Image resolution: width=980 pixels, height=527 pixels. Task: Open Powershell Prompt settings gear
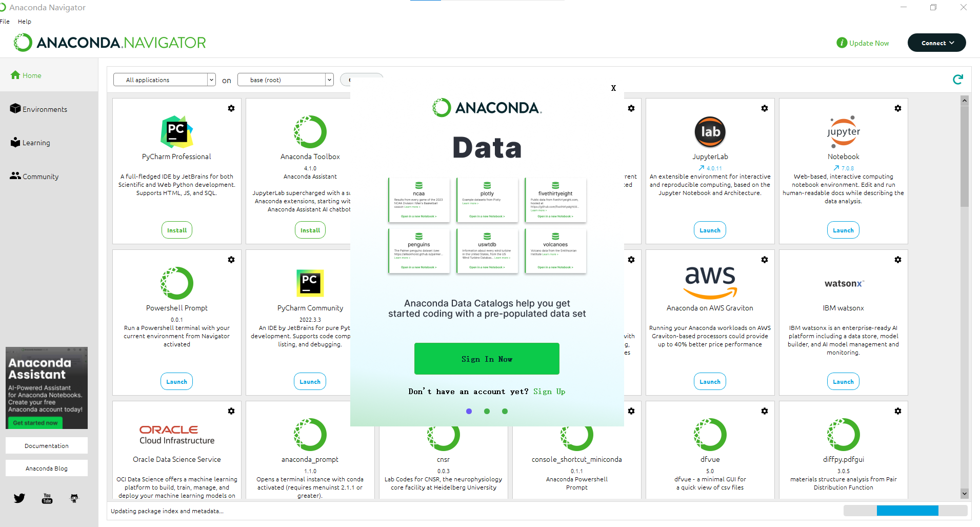coord(231,260)
